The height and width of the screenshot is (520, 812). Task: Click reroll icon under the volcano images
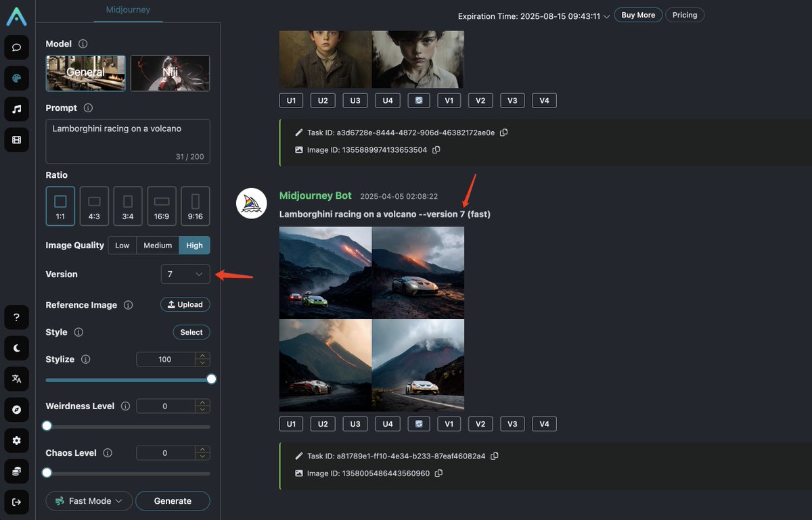(419, 424)
